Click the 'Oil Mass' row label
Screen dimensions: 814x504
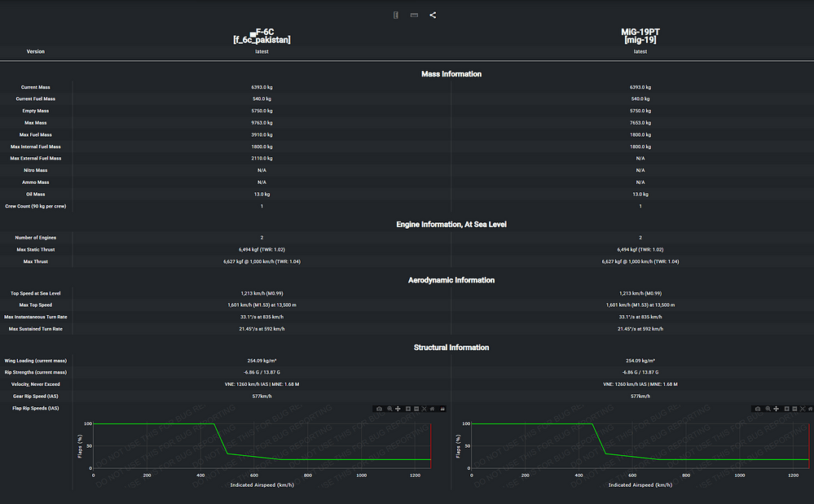click(x=35, y=194)
